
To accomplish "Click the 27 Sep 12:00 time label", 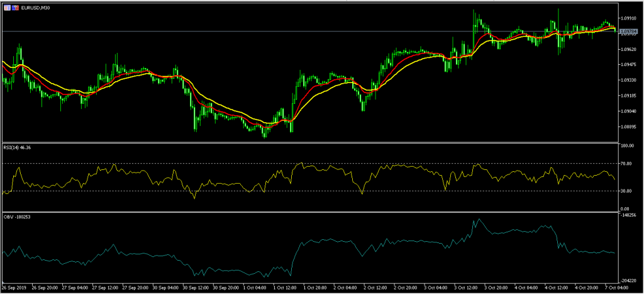I will pos(105,286).
